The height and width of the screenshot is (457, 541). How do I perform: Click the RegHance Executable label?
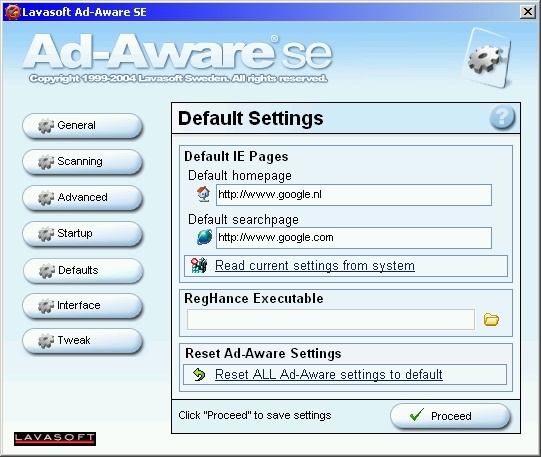click(254, 298)
